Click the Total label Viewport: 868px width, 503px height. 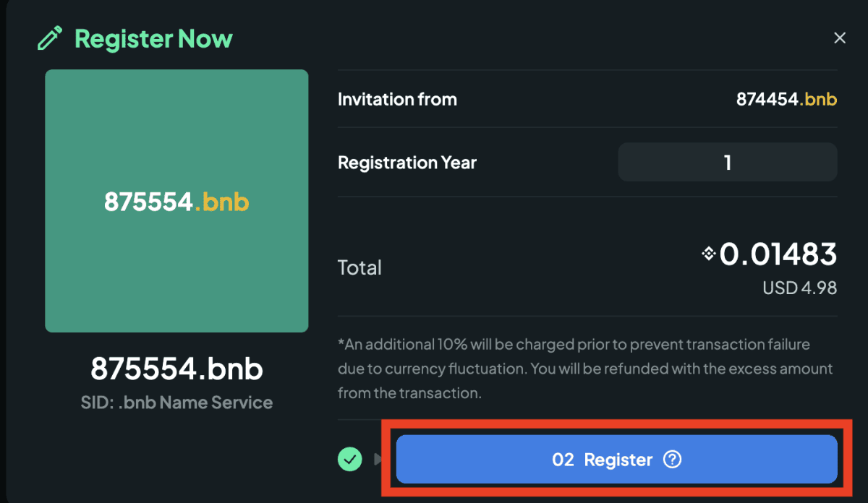click(x=359, y=267)
